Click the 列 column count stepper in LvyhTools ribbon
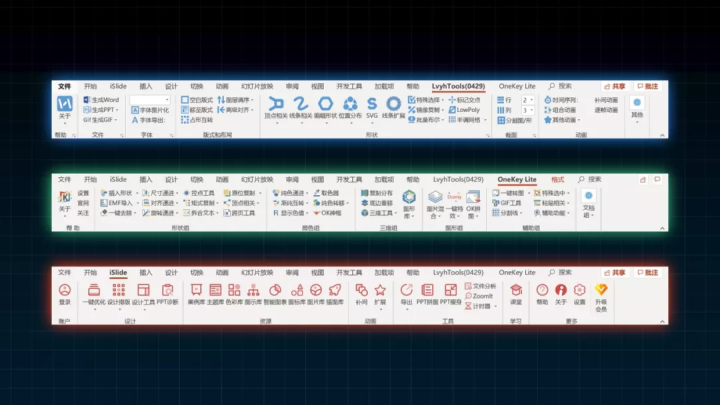 point(527,110)
